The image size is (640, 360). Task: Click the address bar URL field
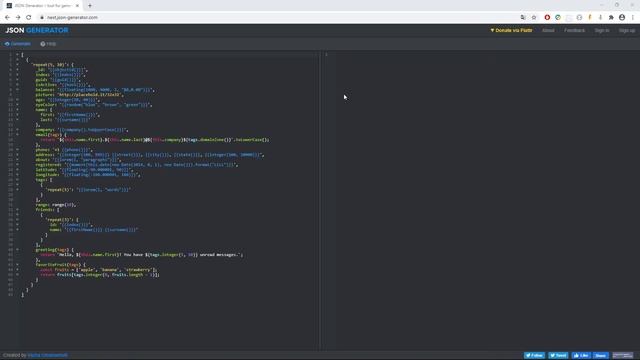(278, 18)
